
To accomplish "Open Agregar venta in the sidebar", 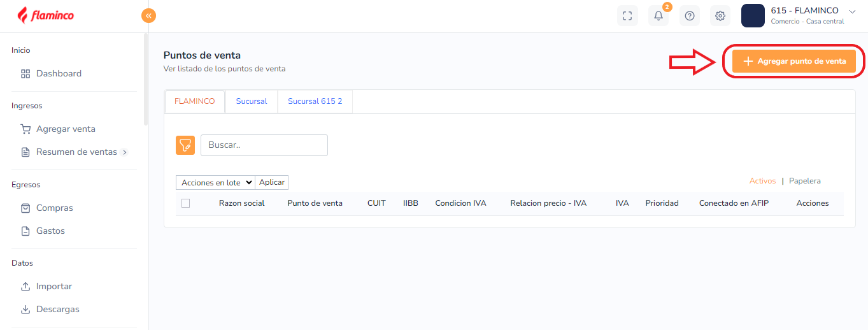I will pyautogui.click(x=66, y=129).
